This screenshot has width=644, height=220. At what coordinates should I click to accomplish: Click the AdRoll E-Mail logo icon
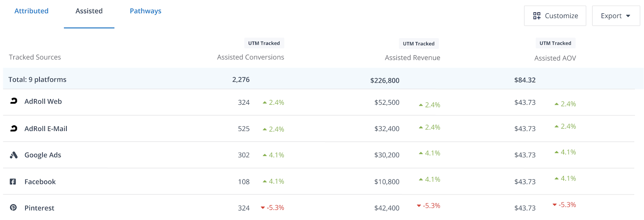[x=14, y=129]
